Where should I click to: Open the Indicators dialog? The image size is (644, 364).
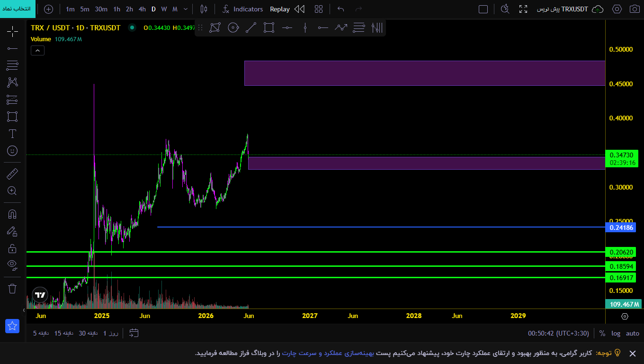(243, 9)
